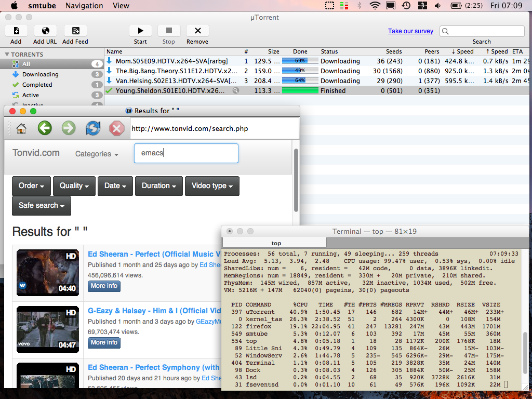The width and height of the screenshot is (532, 399).
Task: Sort torrents by the Status column header
Action: (329, 51)
